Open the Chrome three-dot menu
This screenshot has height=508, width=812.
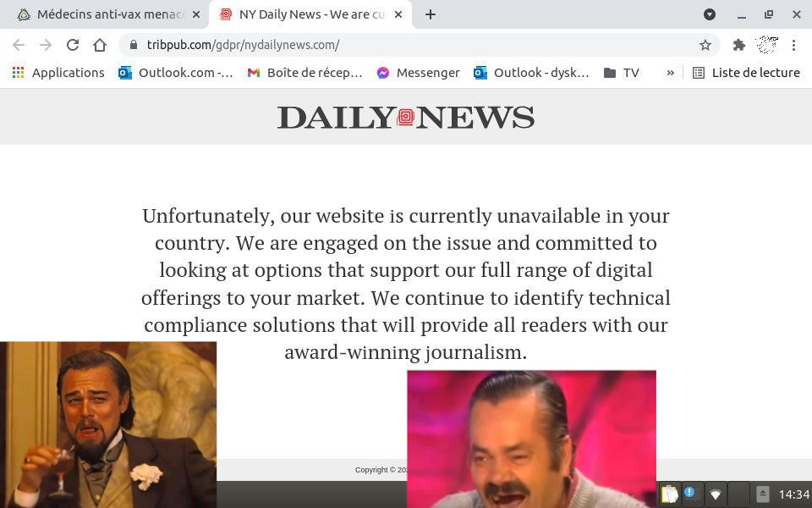(793, 45)
